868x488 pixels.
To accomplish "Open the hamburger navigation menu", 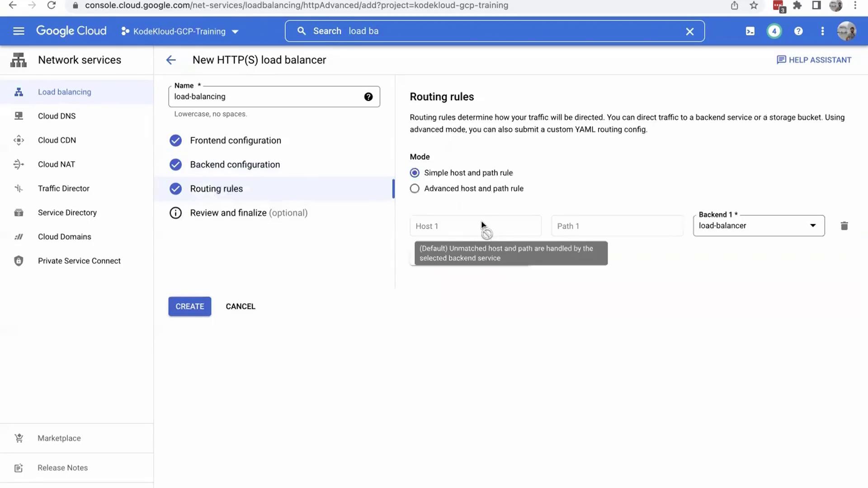I will click(x=19, y=31).
